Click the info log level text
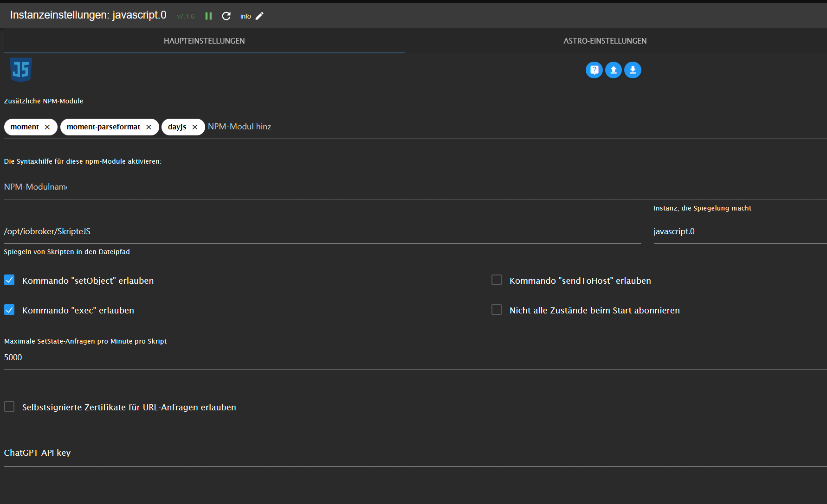Image resolution: width=827 pixels, height=504 pixels. [246, 16]
